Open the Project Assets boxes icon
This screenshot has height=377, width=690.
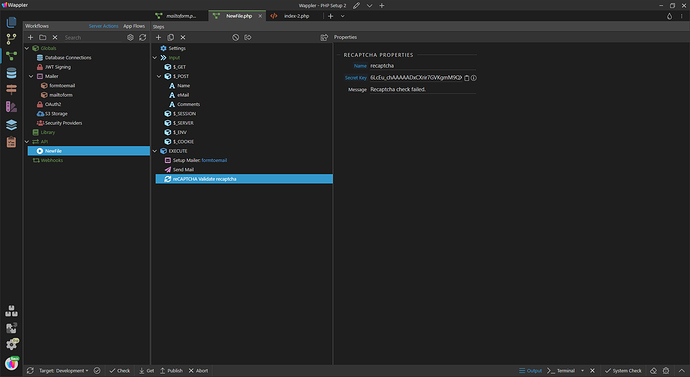[11, 311]
